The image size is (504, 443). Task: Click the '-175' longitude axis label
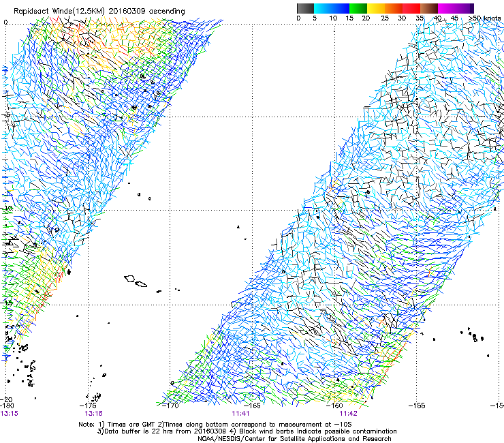89,406
